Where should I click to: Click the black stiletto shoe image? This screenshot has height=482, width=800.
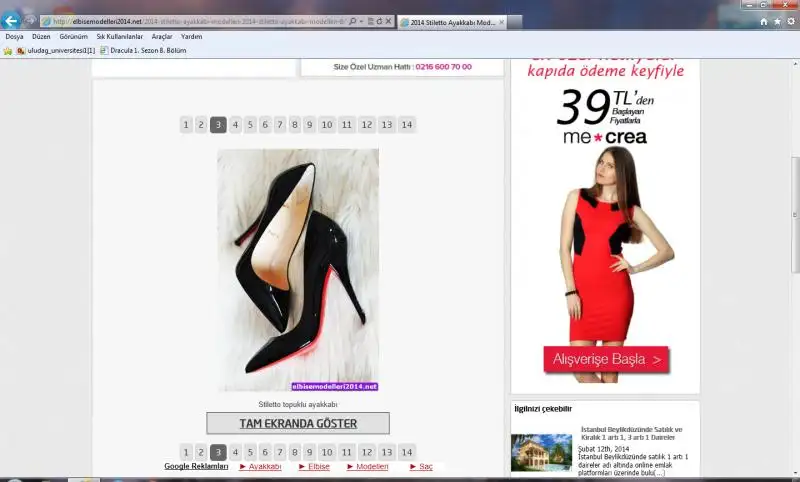pyautogui.click(x=298, y=270)
